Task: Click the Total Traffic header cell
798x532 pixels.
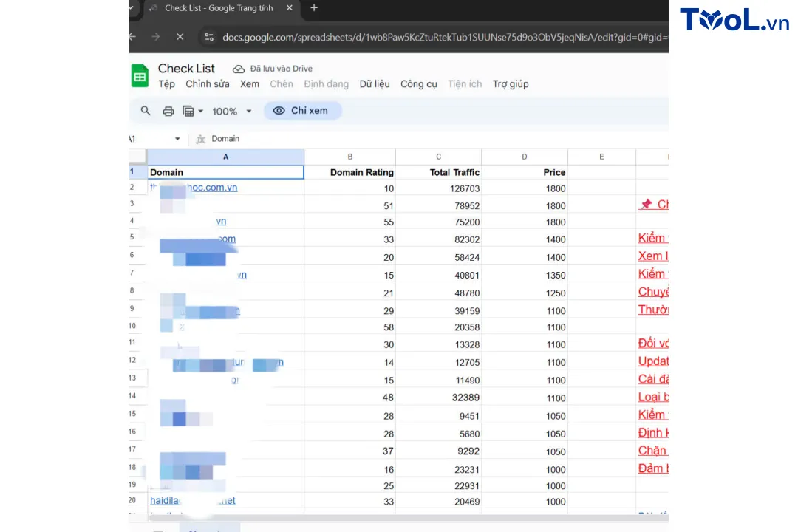Action: (439, 173)
